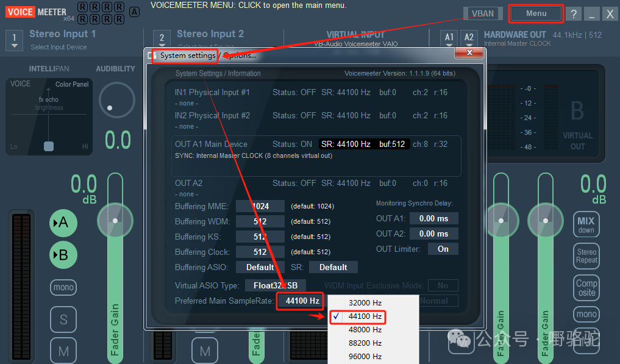Select the Stereo Repeat mode button
Screen dimensions: 620x364
[586, 255]
